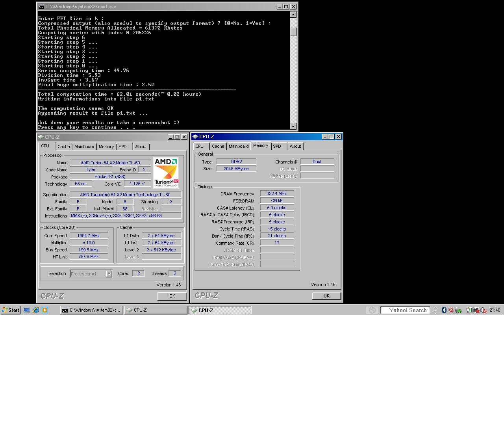
Task: Click the cmd.exe title bar icon
Action: [x=41, y=7]
